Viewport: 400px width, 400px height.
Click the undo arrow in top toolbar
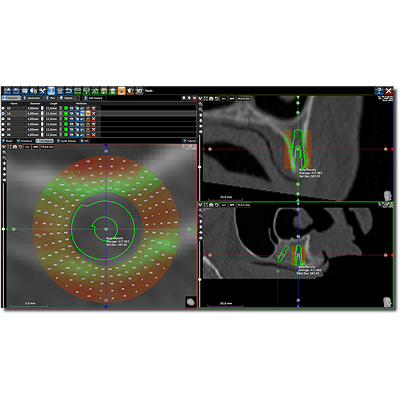pos(69,91)
